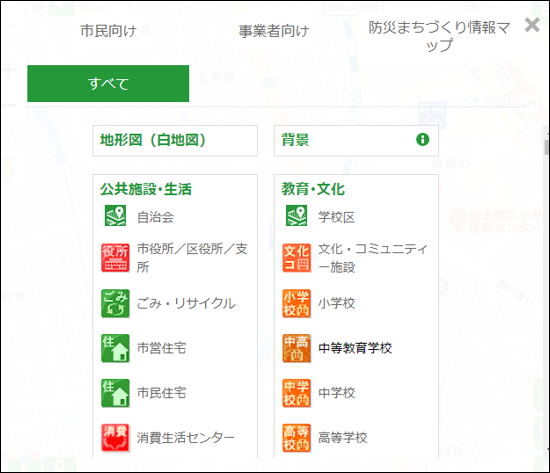The height and width of the screenshot is (473, 550).
Task: Select the 自治会 map layer icon
Action: 115,215
